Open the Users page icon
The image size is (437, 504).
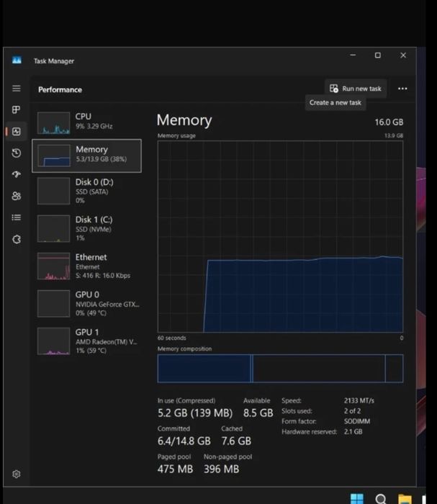point(17,196)
